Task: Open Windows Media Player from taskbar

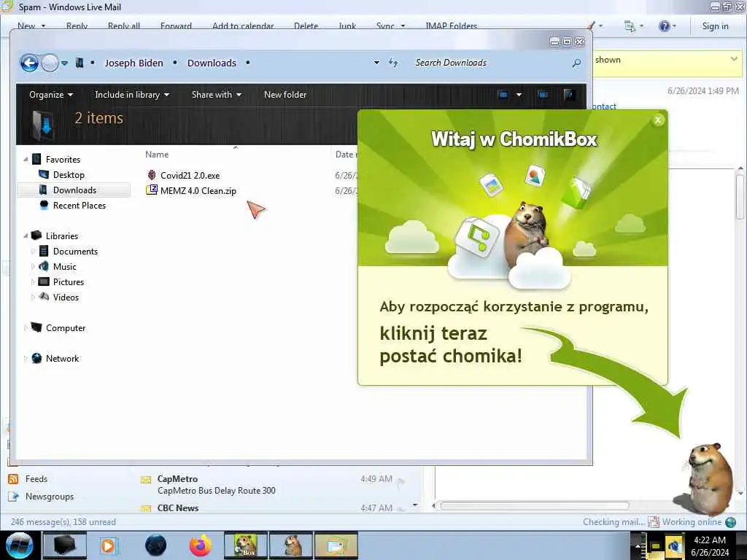Action: [x=109, y=545]
